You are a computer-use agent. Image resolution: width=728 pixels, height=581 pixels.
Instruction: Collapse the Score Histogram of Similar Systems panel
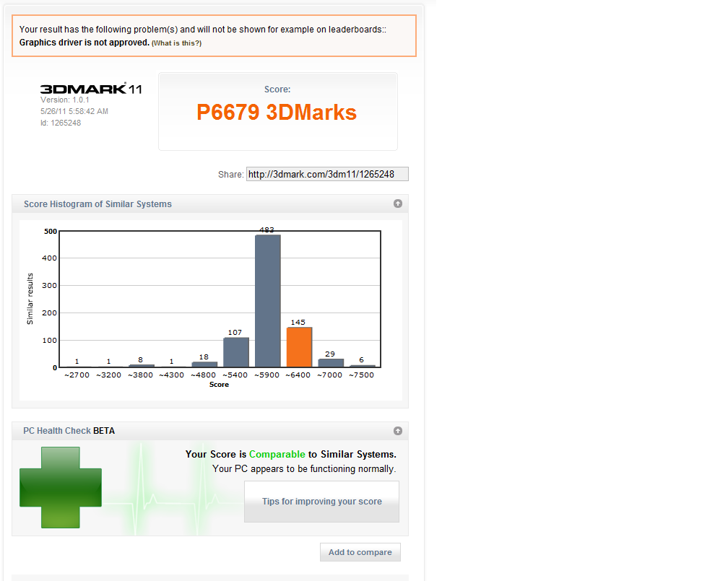pos(397,204)
